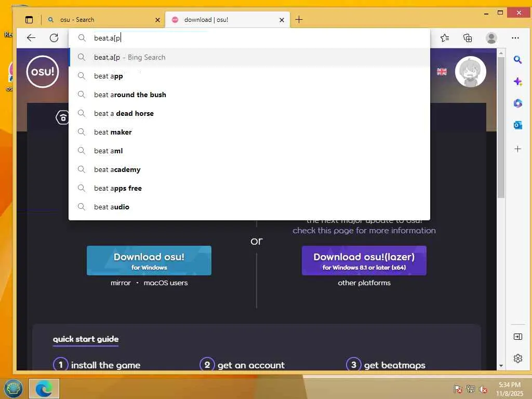Choose the beat,a[p Bing Search suggestion

(249, 57)
